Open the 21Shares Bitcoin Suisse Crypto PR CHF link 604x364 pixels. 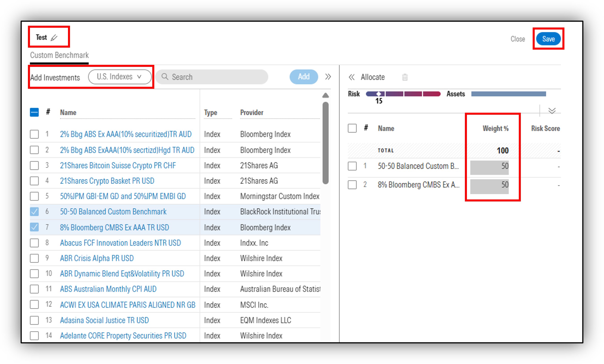tap(118, 165)
